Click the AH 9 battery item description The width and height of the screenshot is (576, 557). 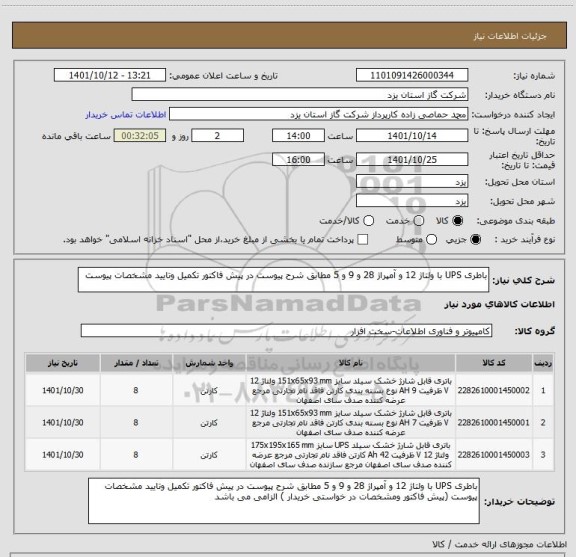point(351,390)
